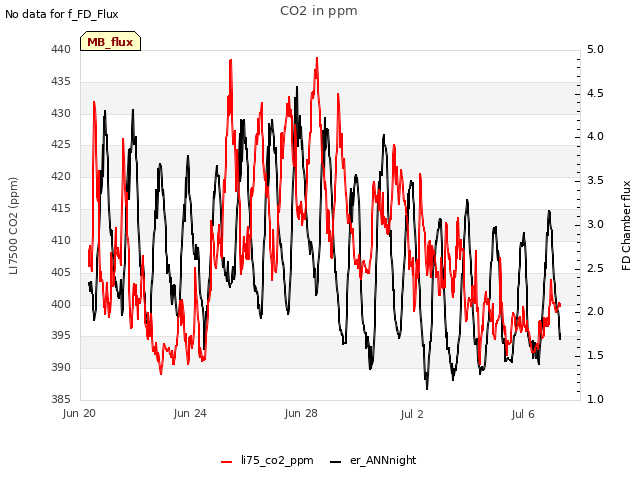The image size is (640, 480).
Task: Click the 3.5 right axis tick label
Action: click(595, 180)
